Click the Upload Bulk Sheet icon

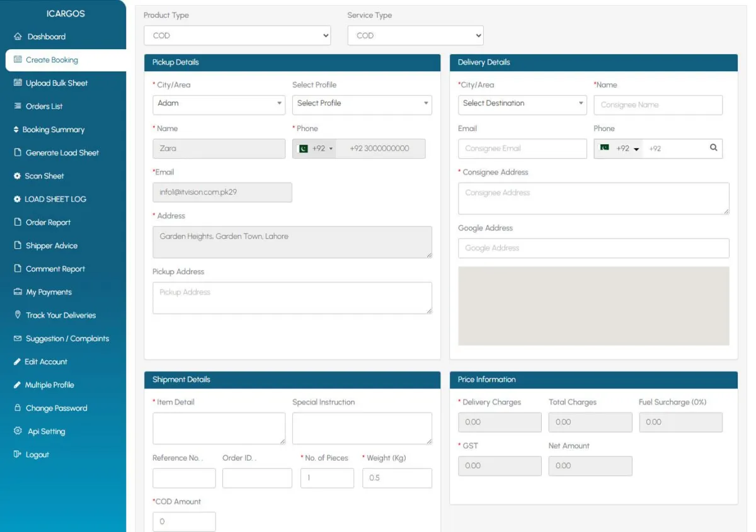[x=18, y=83]
